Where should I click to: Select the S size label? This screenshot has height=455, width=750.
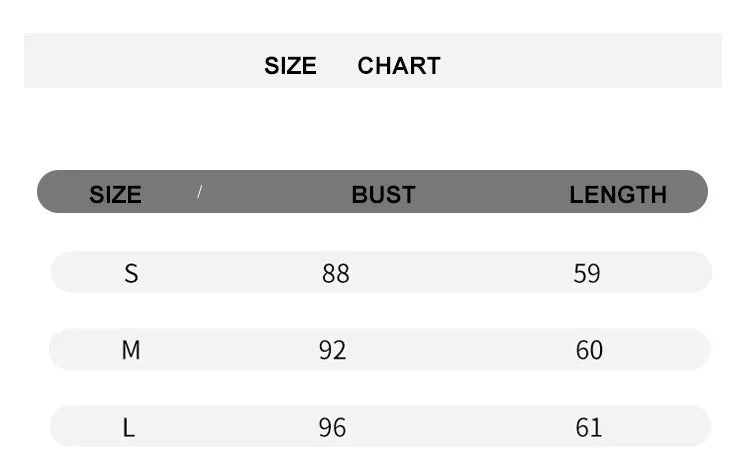131,273
